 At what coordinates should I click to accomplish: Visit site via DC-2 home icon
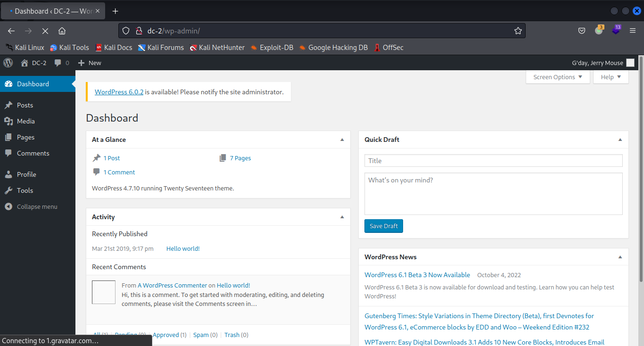point(25,63)
